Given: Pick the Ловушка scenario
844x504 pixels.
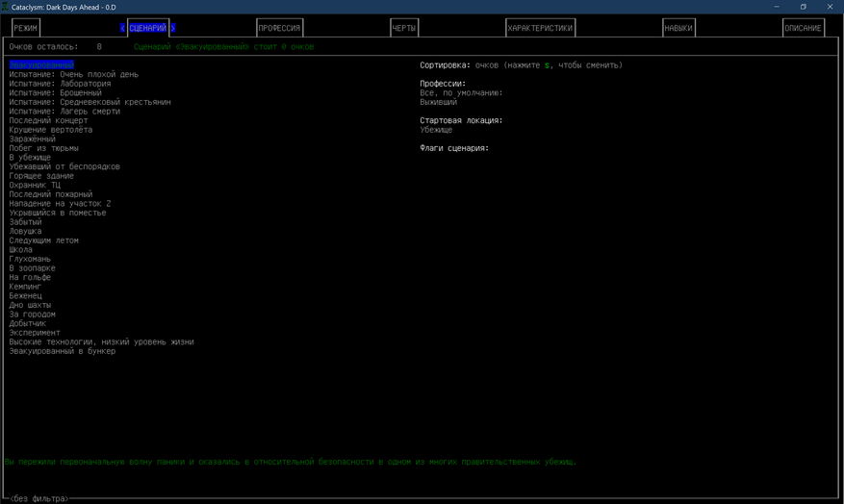Looking at the screenshot, I should tap(25, 231).
